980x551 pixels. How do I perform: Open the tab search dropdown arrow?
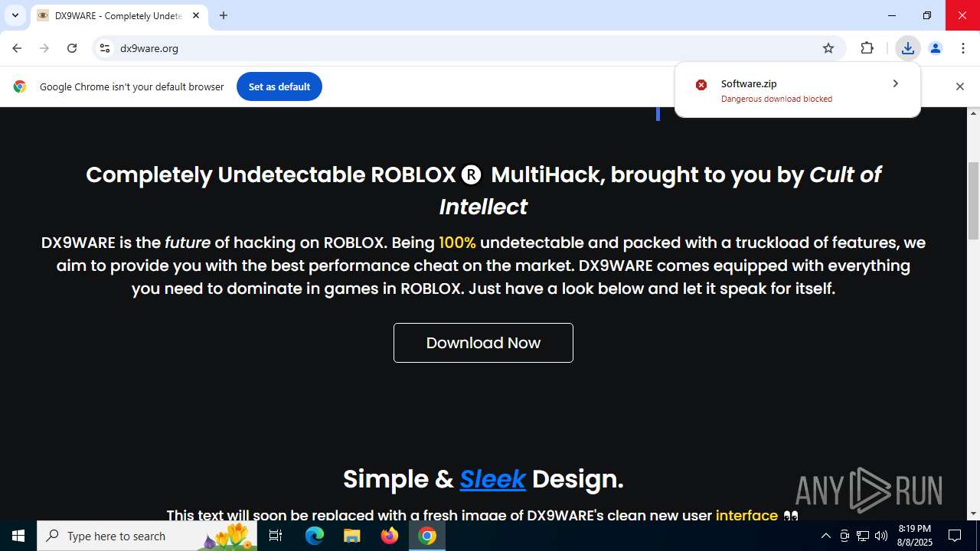15,15
